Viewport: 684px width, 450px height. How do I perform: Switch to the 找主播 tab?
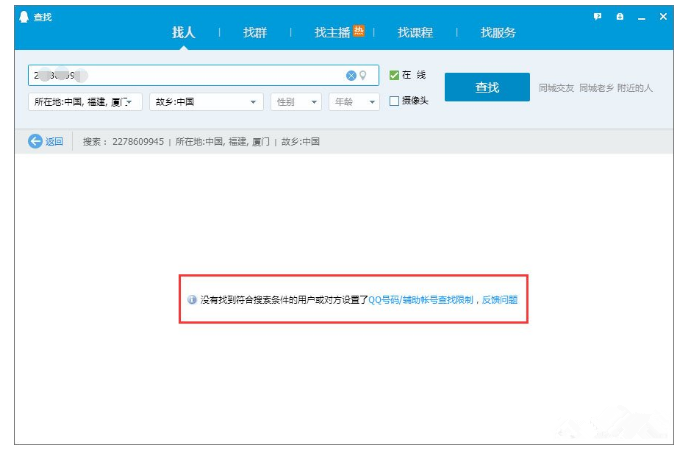point(332,33)
